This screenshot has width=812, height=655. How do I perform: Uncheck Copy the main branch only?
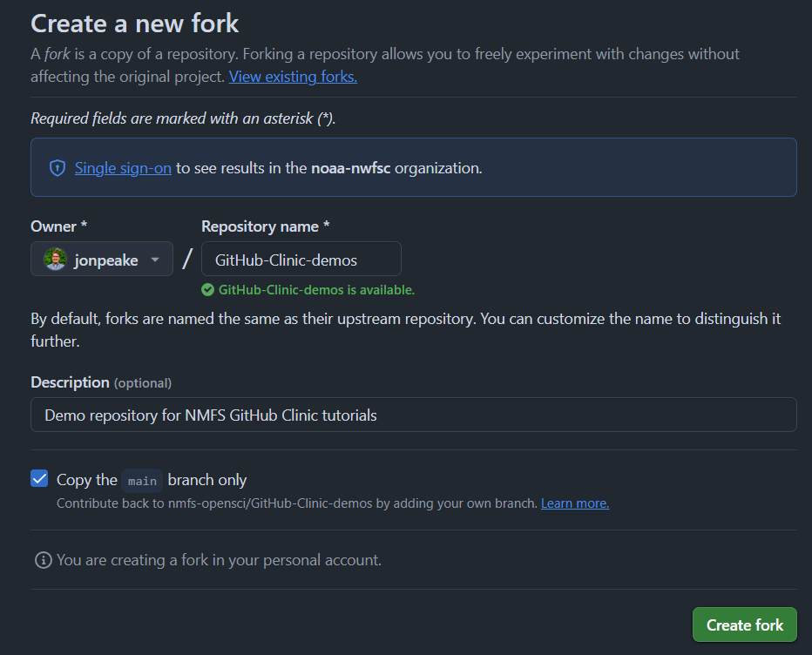tap(39, 478)
